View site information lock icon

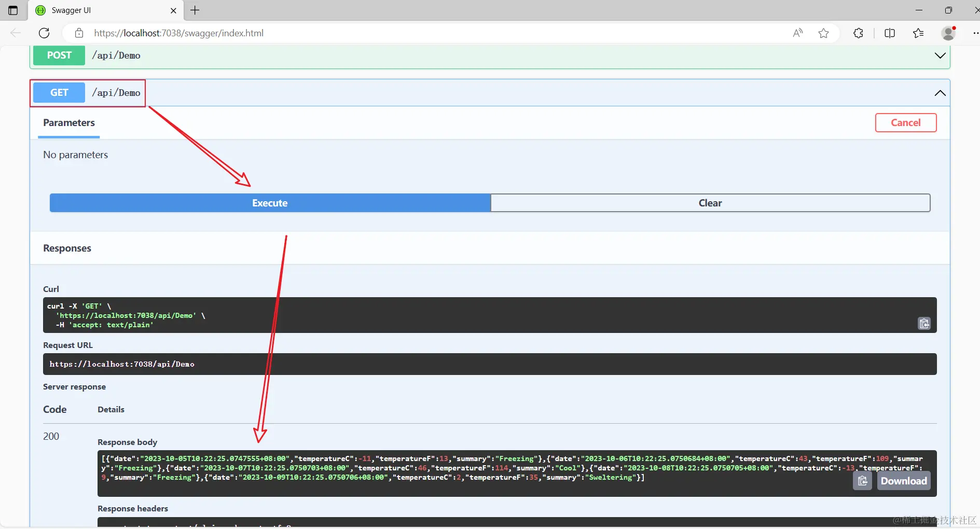coord(79,33)
